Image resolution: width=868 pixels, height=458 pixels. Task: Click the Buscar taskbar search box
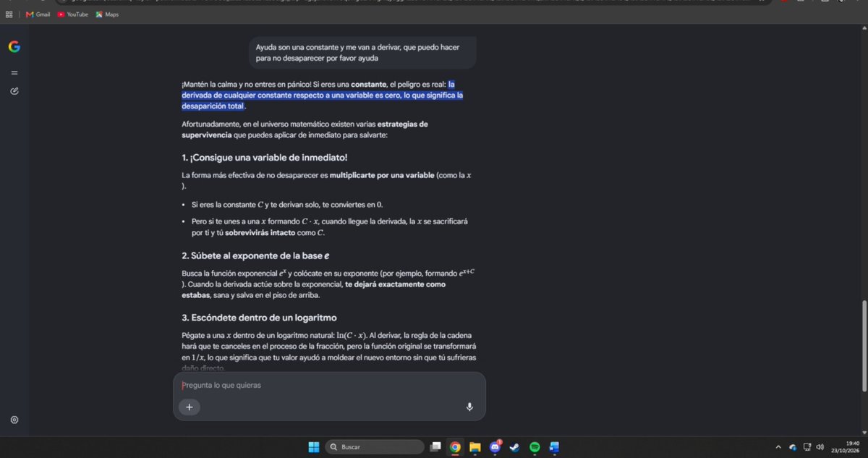pos(375,447)
